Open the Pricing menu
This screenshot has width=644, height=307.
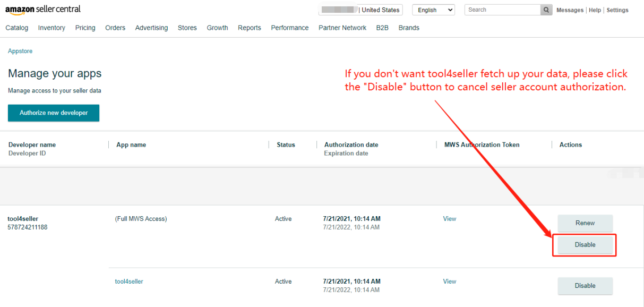[85, 28]
